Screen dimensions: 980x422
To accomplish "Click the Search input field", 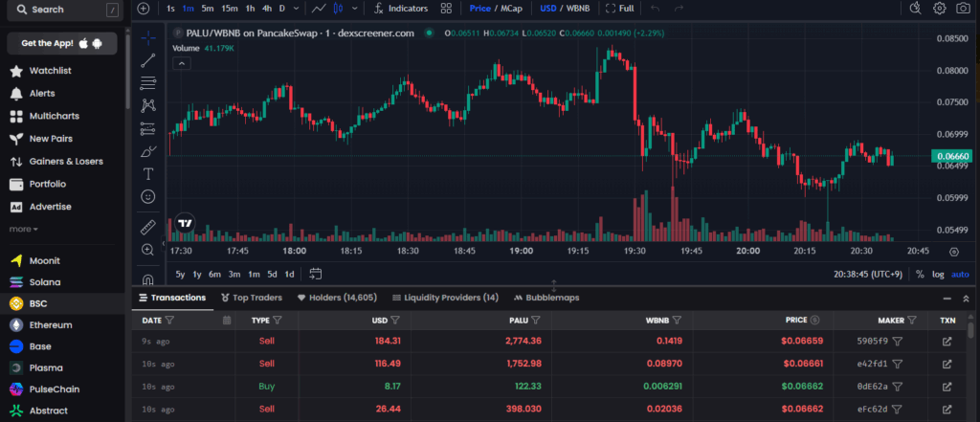I will 57,10.
